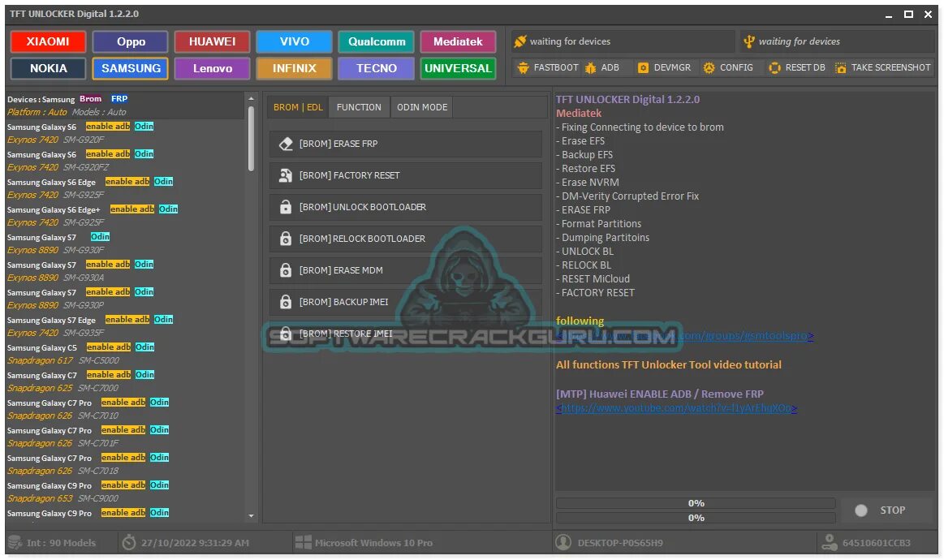Click the NOKIA brand button
Viewport: 944px width, 560px height.
pyautogui.click(x=48, y=68)
